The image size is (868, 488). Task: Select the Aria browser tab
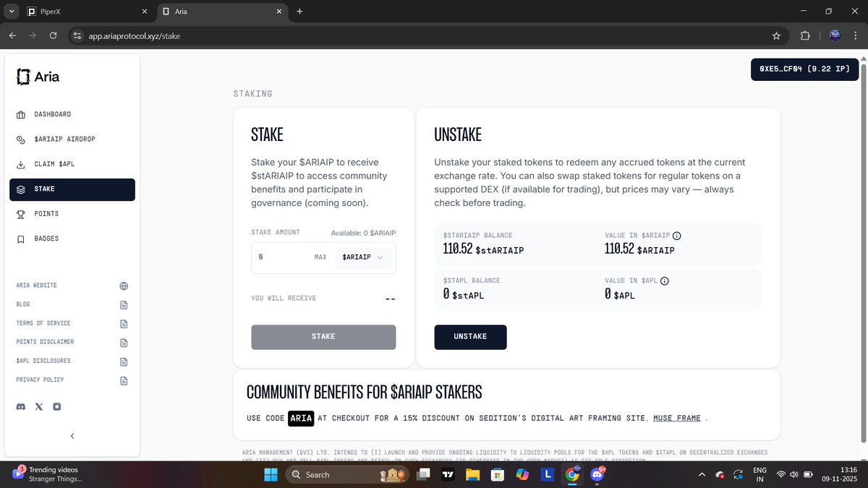coord(221,12)
